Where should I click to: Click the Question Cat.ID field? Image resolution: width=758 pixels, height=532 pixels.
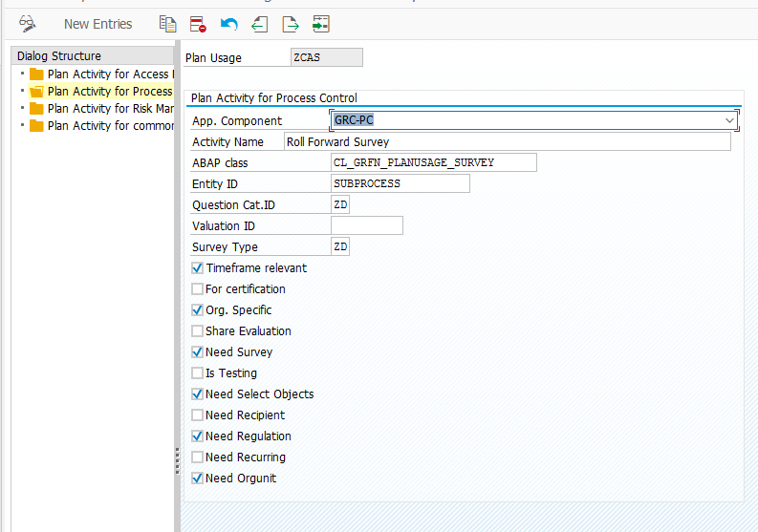coord(340,204)
